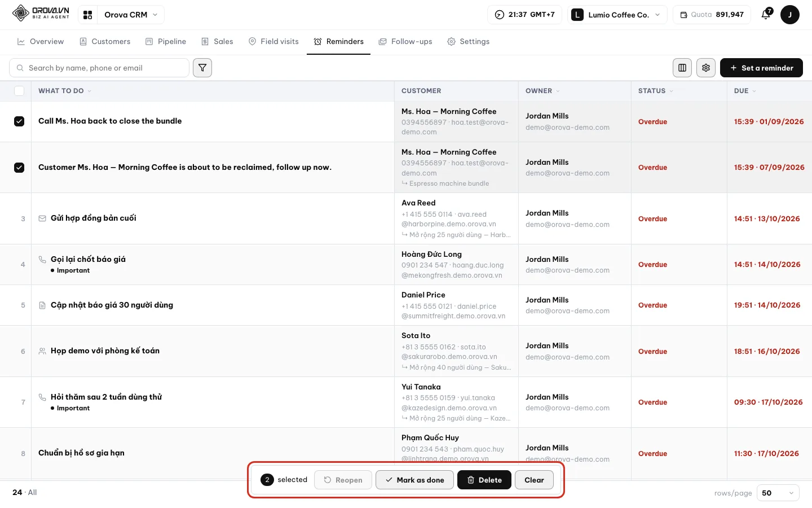Sort by the STATUS column
Viewport: 812px width, 508px height.
pos(655,91)
